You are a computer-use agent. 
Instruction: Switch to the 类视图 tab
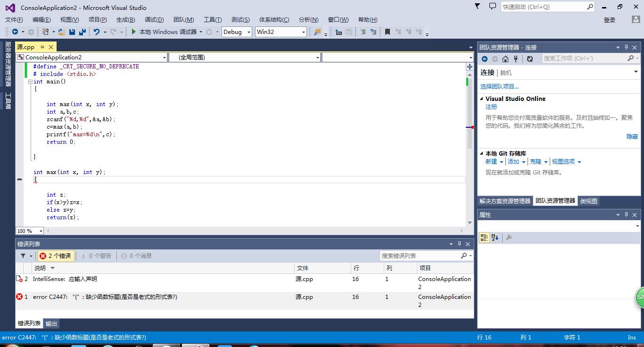point(589,201)
